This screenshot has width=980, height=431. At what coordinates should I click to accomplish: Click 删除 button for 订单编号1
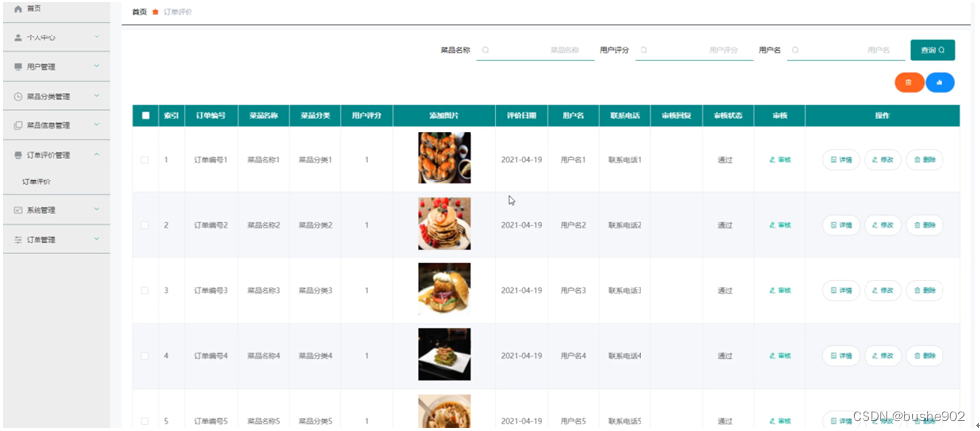click(x=925, y=160)
